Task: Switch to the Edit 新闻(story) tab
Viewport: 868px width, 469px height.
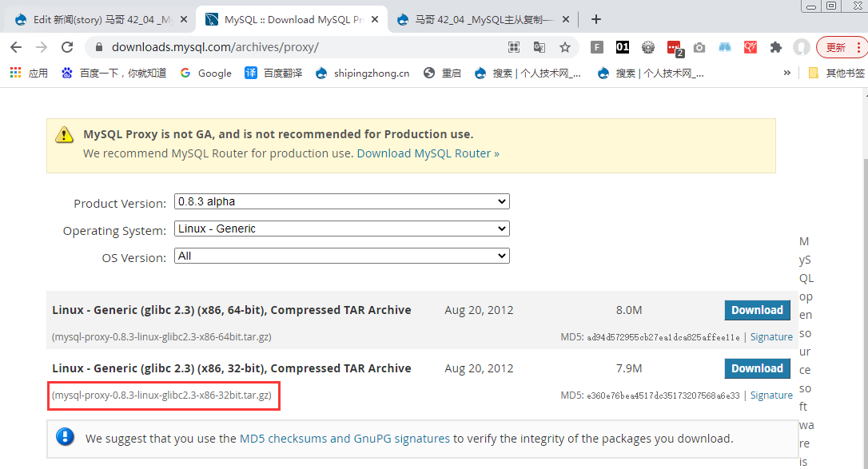Action: (100, 19)
